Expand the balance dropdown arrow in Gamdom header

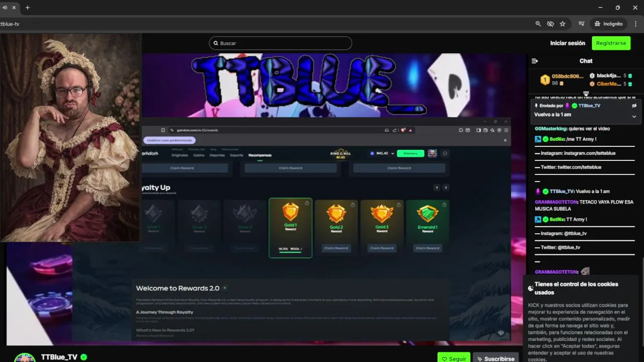point(392,153)
